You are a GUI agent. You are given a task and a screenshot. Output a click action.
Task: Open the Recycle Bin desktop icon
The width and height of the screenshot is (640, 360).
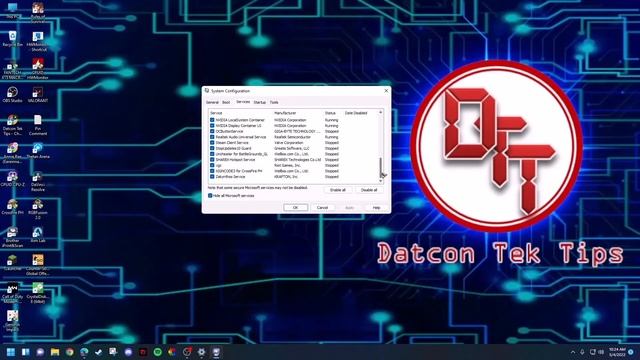point(13,39)
